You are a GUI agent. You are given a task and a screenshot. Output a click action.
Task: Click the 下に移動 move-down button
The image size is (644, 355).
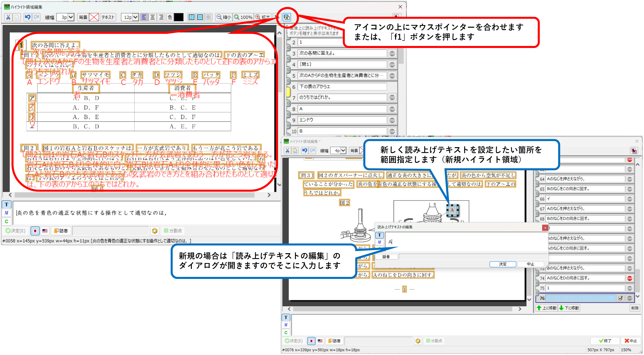point(569,308)
